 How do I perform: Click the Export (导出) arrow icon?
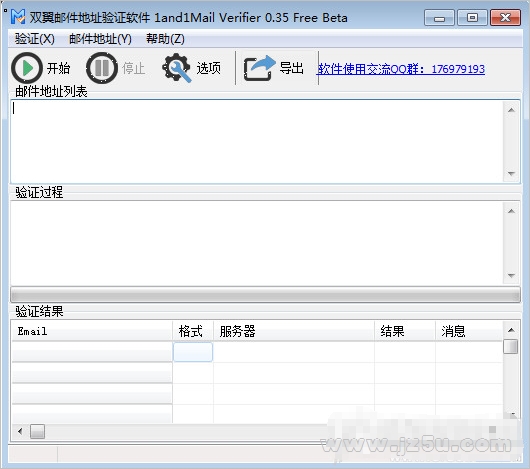tap(259, 68)
